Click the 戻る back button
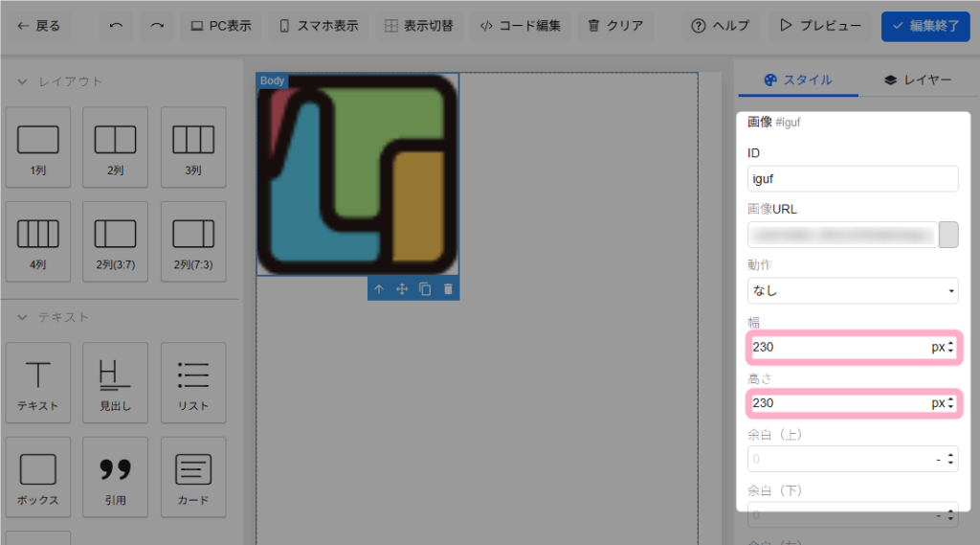980x545 pixels. click(38, 26)
